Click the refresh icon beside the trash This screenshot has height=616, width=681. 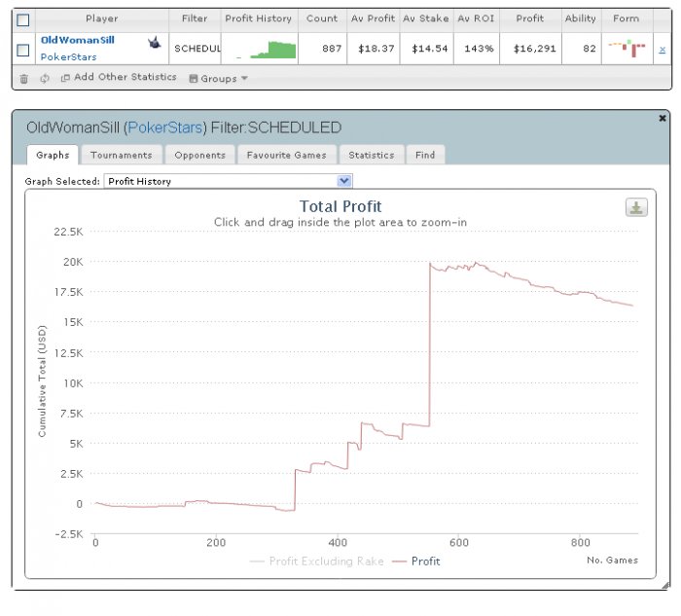pos(45,79)
